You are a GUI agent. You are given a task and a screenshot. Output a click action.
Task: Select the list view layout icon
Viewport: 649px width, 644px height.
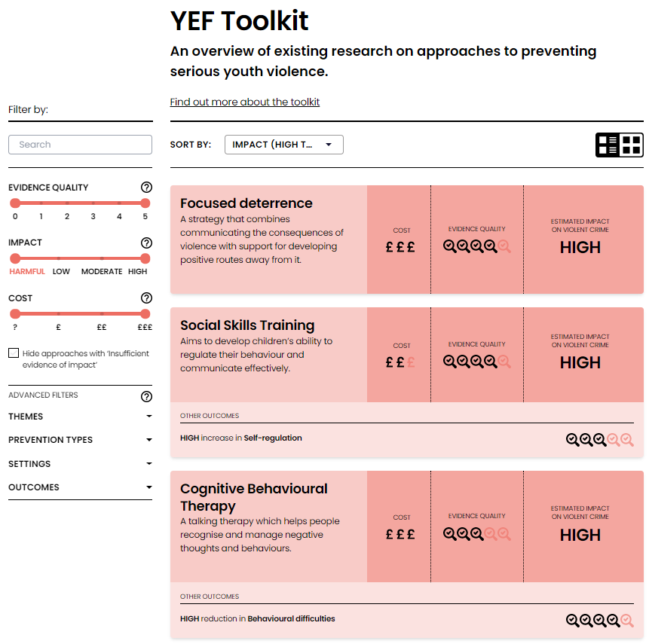pos(608,145)
